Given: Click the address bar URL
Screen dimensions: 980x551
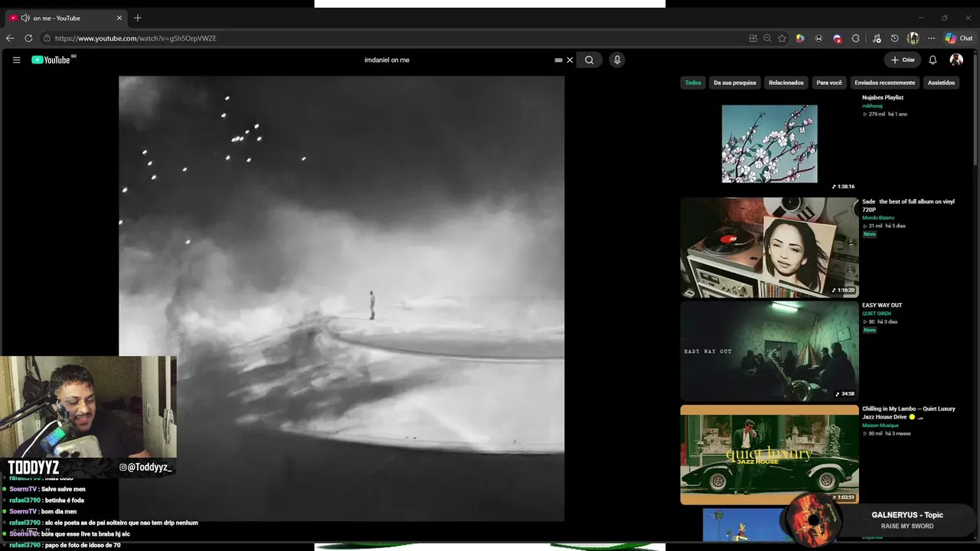Looking at the screenshot, I should (136, 38).
